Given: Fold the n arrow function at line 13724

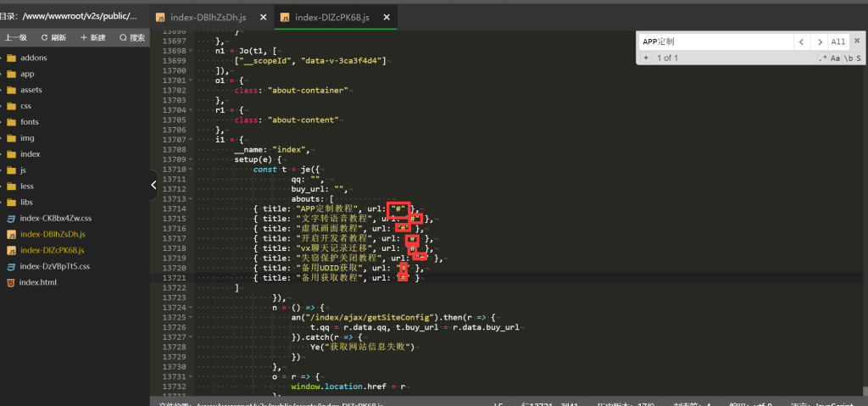Looking at the screenshot, I should click(x=191, y=308).
